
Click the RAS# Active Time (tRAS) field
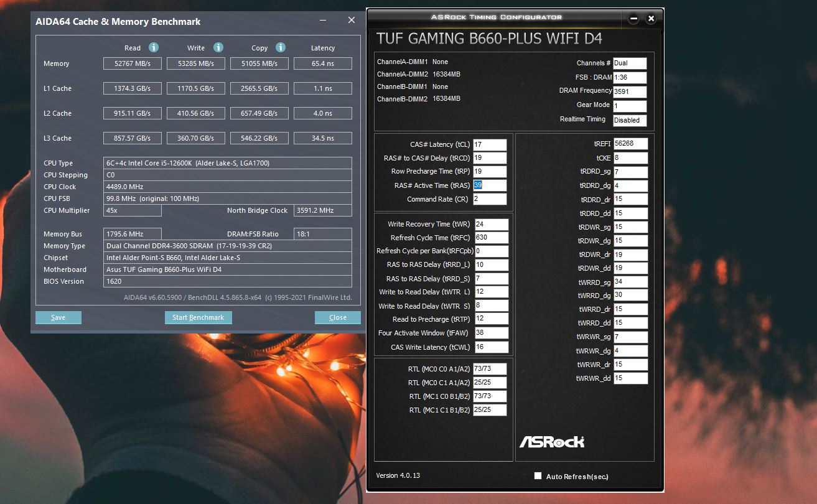[x=490, y=185]
